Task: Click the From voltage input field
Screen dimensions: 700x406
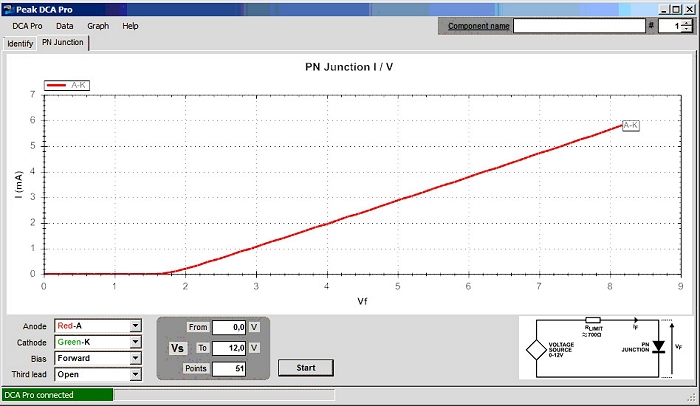Action: pyautogui.click(x=229, y=327)
